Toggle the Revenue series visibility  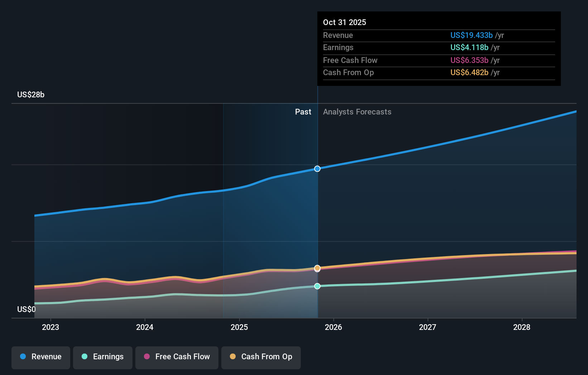point(40,357)
